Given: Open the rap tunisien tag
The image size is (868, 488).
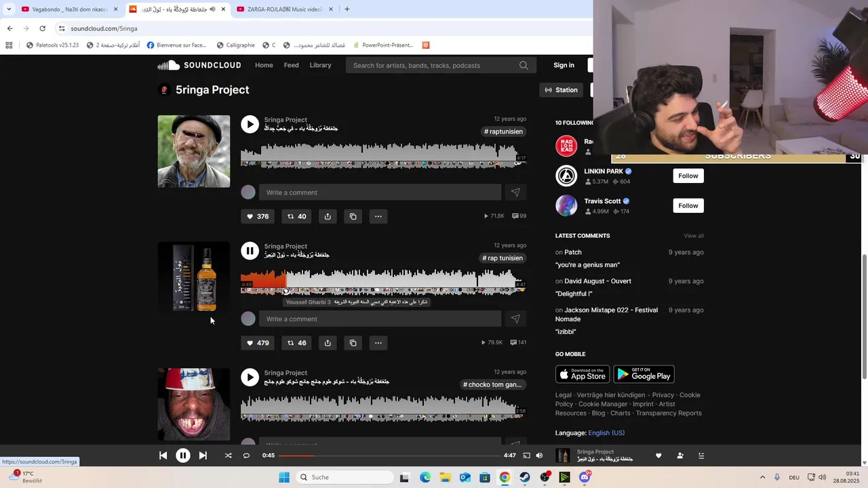Looking at the screenshot, I should [x=503, y=258].
